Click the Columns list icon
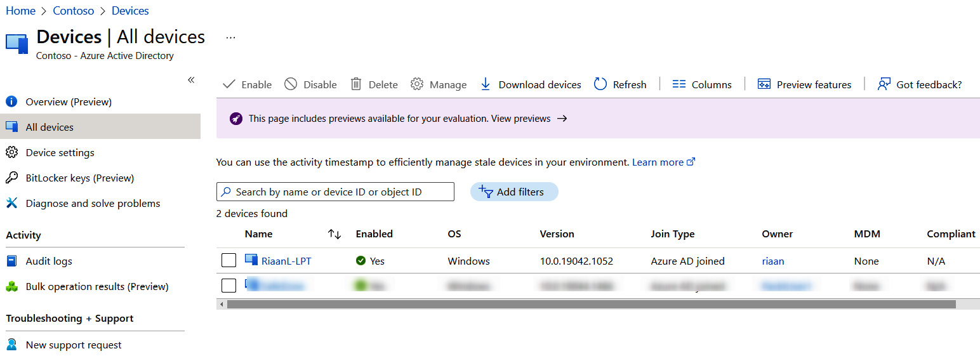Screen dimensions: 980x356 [679, 84]
